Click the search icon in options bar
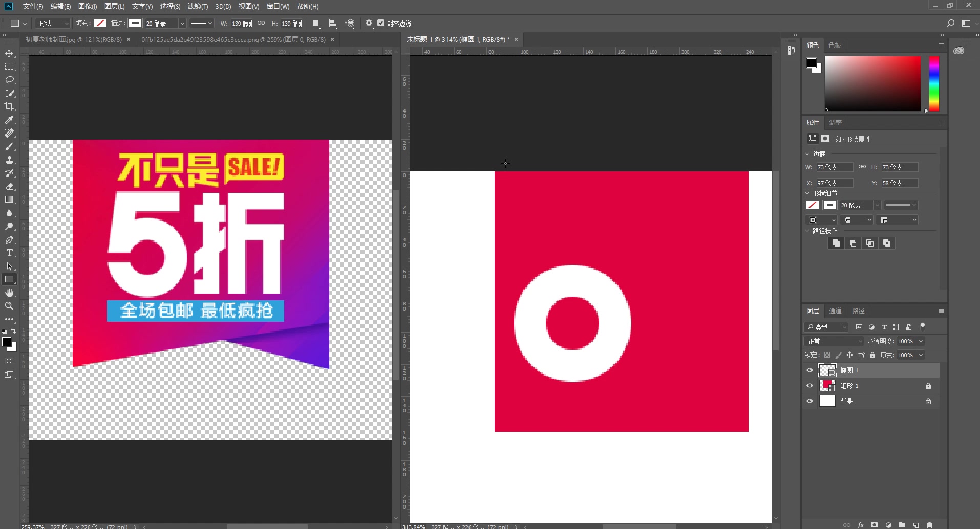 (951, 23)
